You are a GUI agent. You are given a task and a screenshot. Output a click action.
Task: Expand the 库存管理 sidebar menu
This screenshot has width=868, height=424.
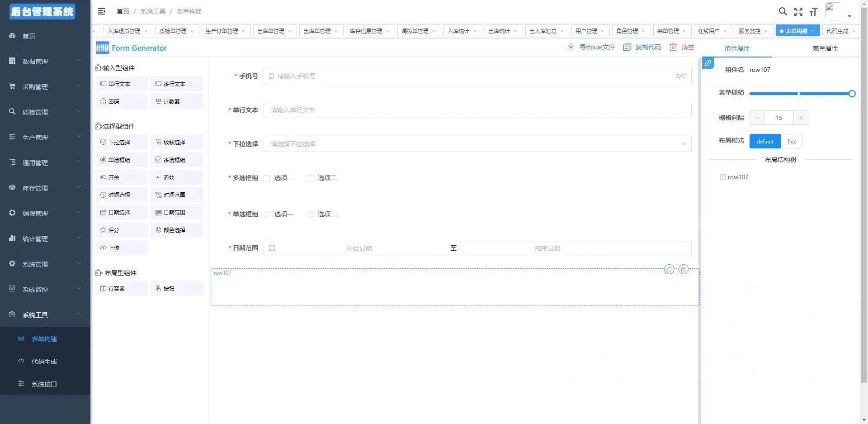tap(35, 188)
